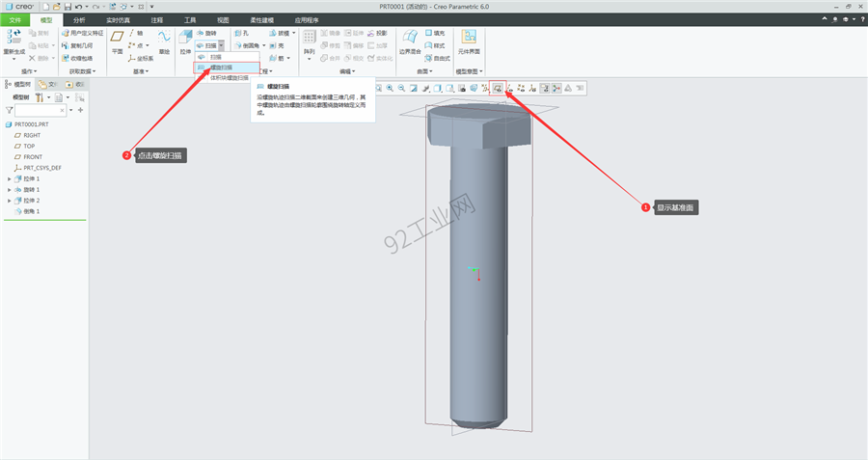Click the Save disk icon

click(68, 7)
